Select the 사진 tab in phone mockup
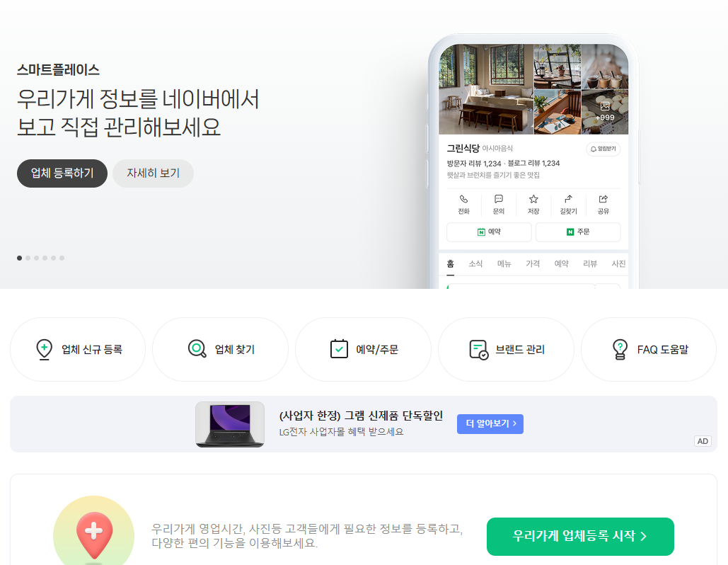The height and width of the screenshot is (565, 728). 618,264
